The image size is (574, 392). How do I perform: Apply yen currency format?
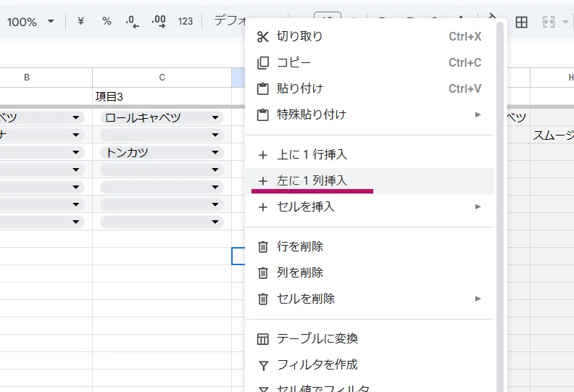coord(80,21)
